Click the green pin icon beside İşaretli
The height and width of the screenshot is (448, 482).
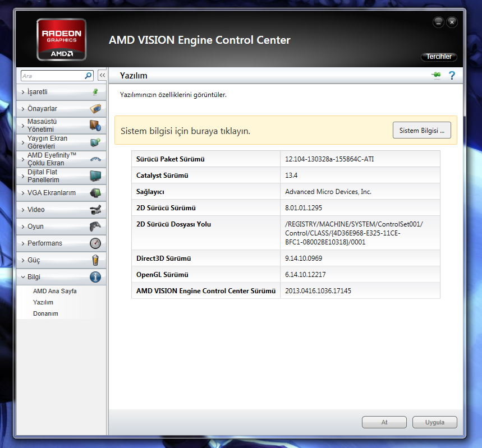95,91
